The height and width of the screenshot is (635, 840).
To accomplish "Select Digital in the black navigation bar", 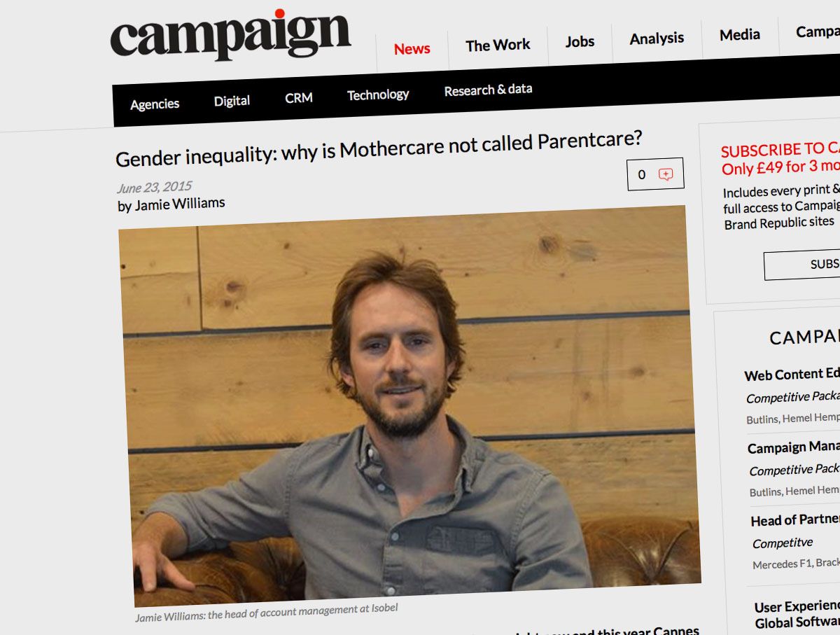I will tap(232, 101).
